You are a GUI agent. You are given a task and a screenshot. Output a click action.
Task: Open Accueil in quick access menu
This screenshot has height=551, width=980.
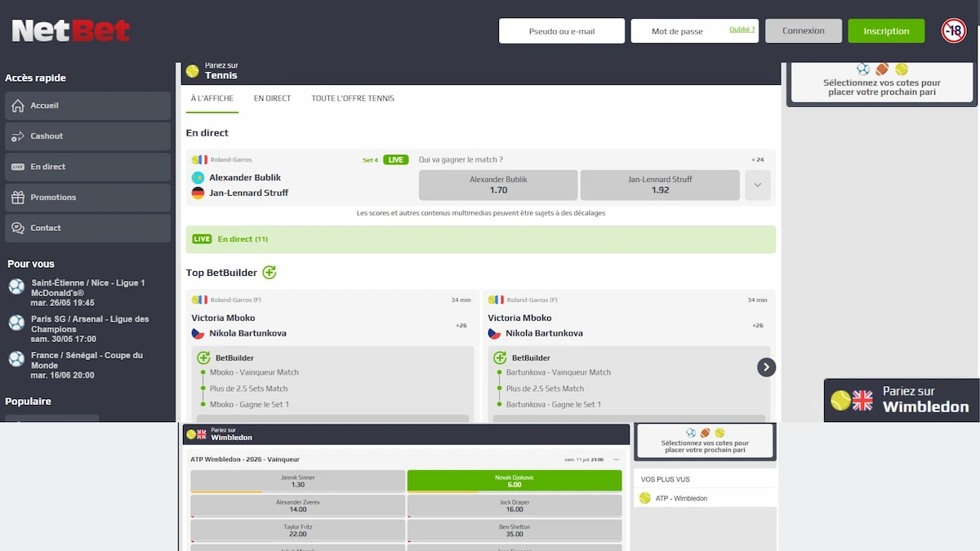coord(88,105)
